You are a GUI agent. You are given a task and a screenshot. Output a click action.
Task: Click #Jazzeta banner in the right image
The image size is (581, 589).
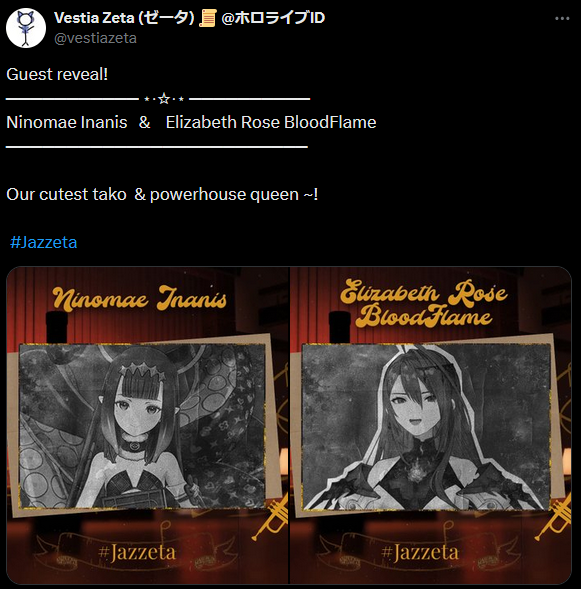click(420, 553)
